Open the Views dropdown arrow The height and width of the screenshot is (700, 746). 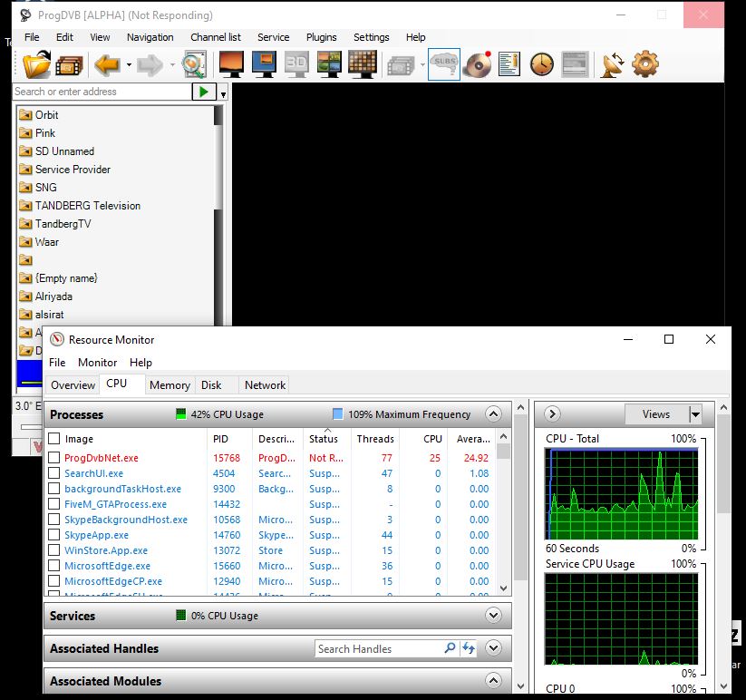[x=695, y=414]
